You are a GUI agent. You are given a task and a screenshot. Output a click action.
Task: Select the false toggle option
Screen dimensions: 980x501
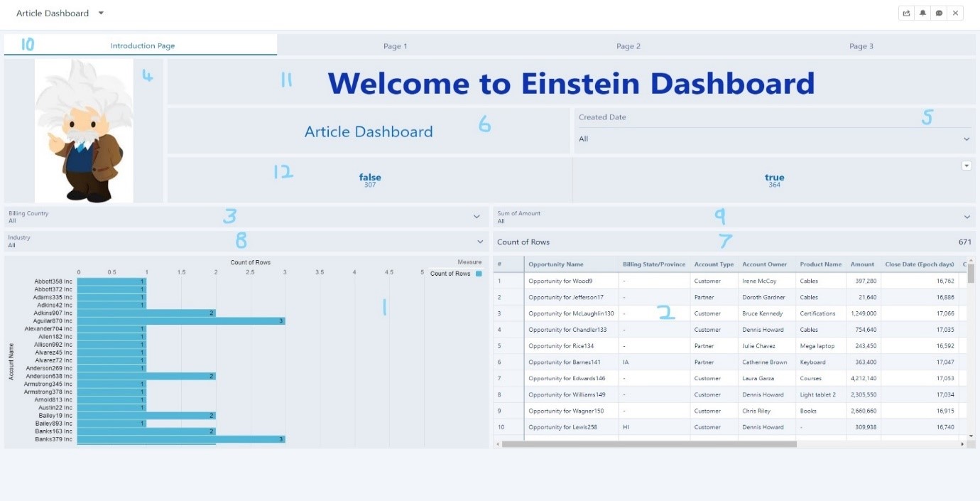(370, 181)
